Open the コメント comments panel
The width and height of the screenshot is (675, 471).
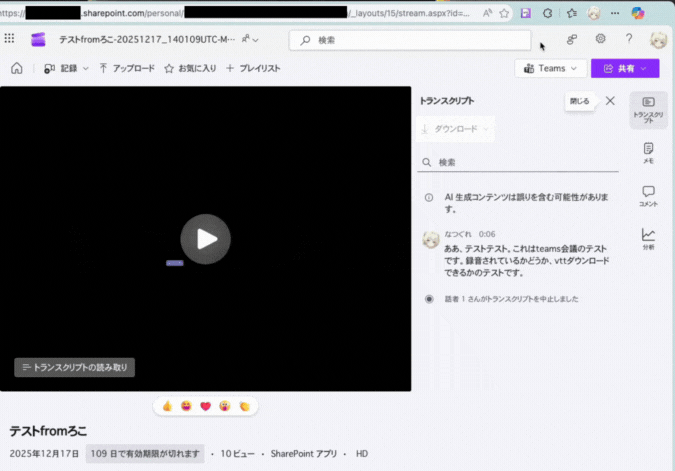648,195
